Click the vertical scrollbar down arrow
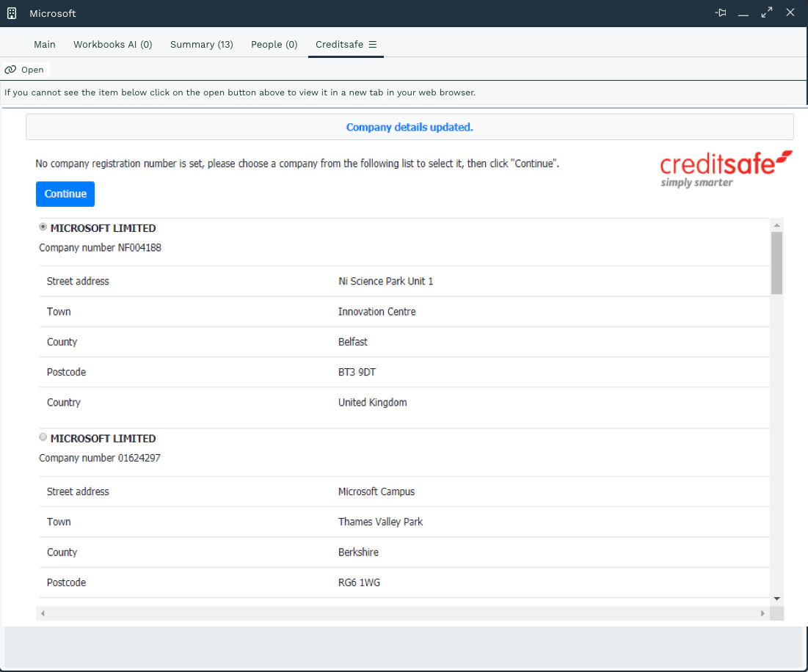The image size is (808, 672). (x=776, y=599)
